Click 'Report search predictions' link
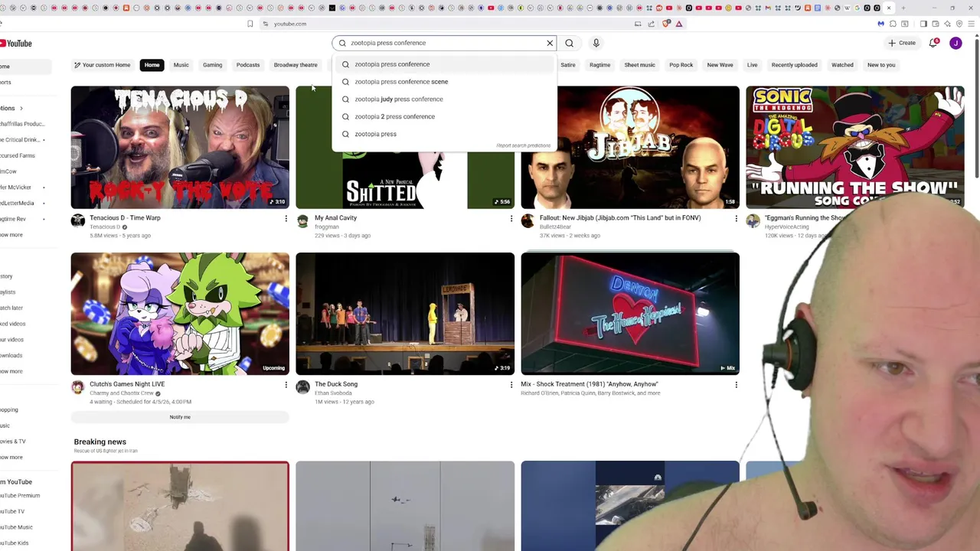 pyautogui.click(x=523, y=145)
